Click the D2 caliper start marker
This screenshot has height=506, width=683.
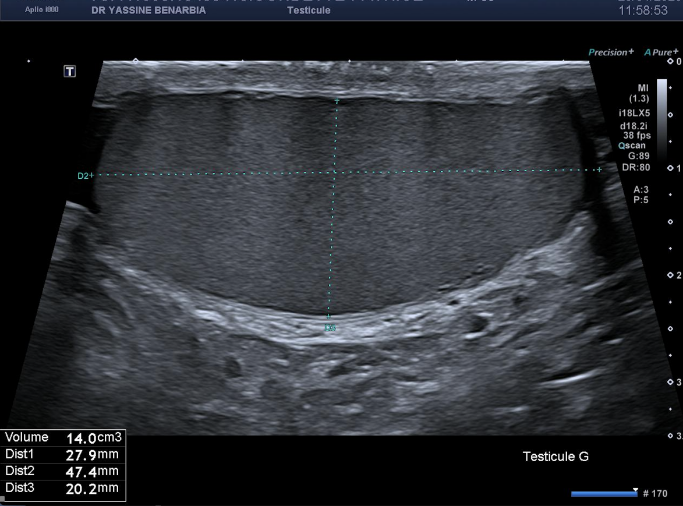coord(86,176)
